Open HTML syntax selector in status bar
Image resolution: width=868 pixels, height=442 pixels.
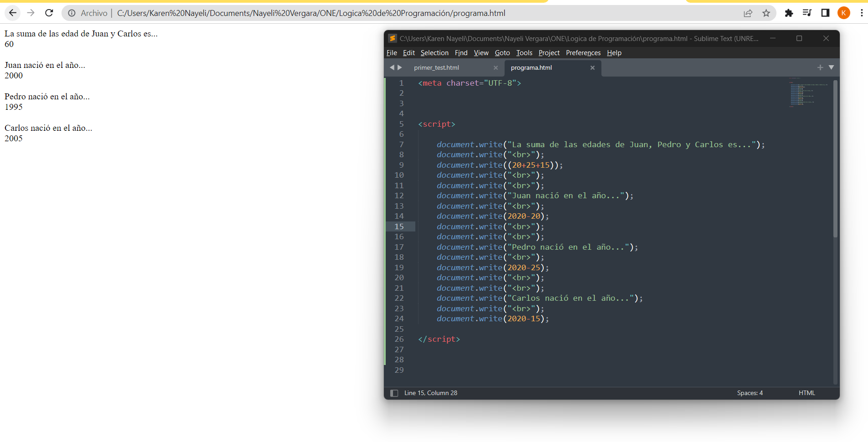[x=807, y=393]
